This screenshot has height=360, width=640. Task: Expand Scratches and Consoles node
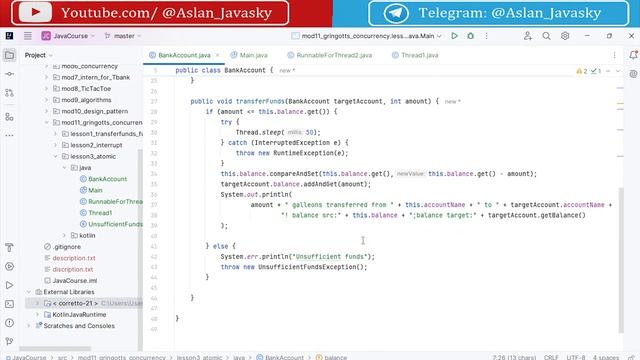click(29, 326)
